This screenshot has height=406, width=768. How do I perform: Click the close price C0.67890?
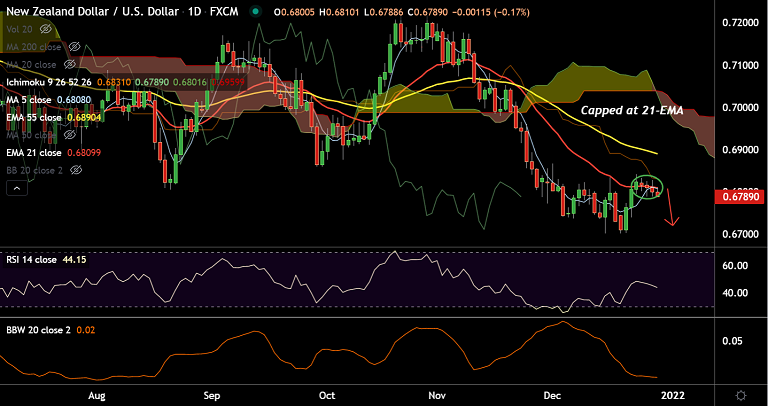429,12
